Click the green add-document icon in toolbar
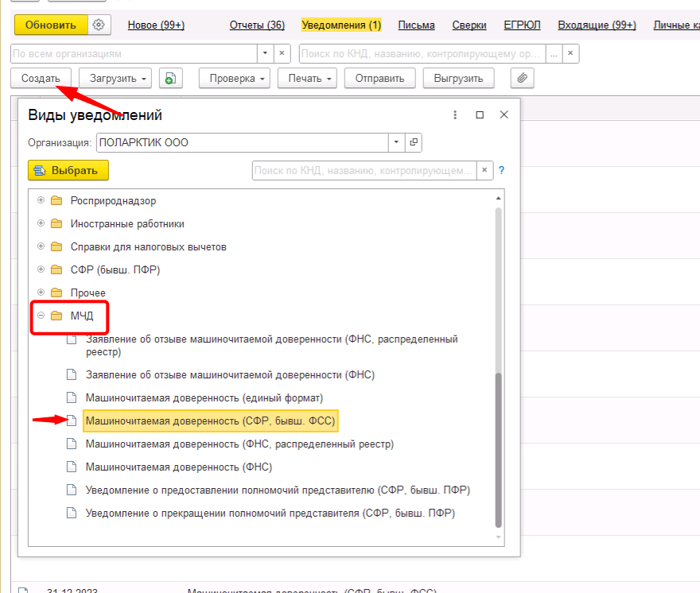700x593 pixels. pyautogui.click(x=170, y=78)
